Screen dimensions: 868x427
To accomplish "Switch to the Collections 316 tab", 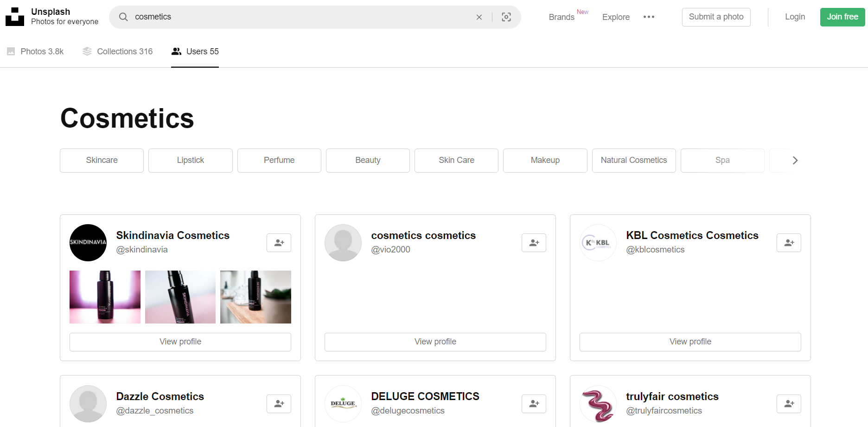I will (x=118, y=52).
